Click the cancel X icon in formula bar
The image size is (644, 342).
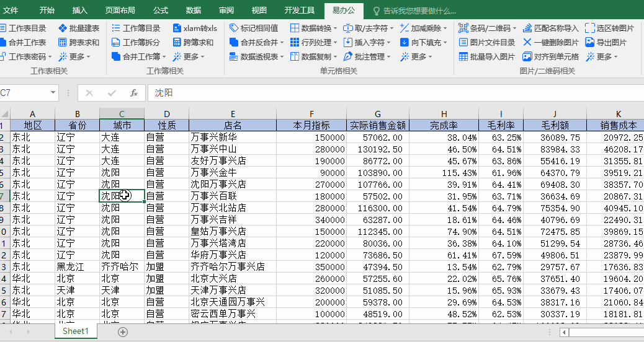point(89,93)
